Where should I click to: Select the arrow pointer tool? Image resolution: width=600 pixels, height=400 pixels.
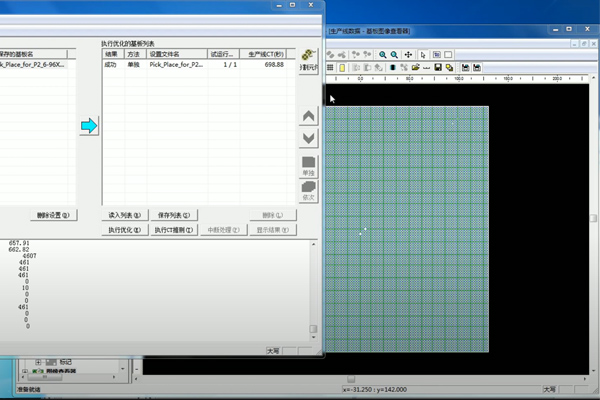pyautogui.click(x=423, y=55)
